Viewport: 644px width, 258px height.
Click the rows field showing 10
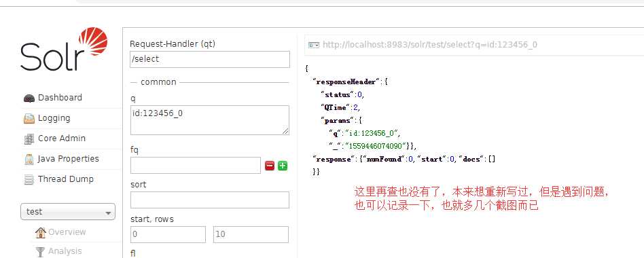(x=251, y=234)
